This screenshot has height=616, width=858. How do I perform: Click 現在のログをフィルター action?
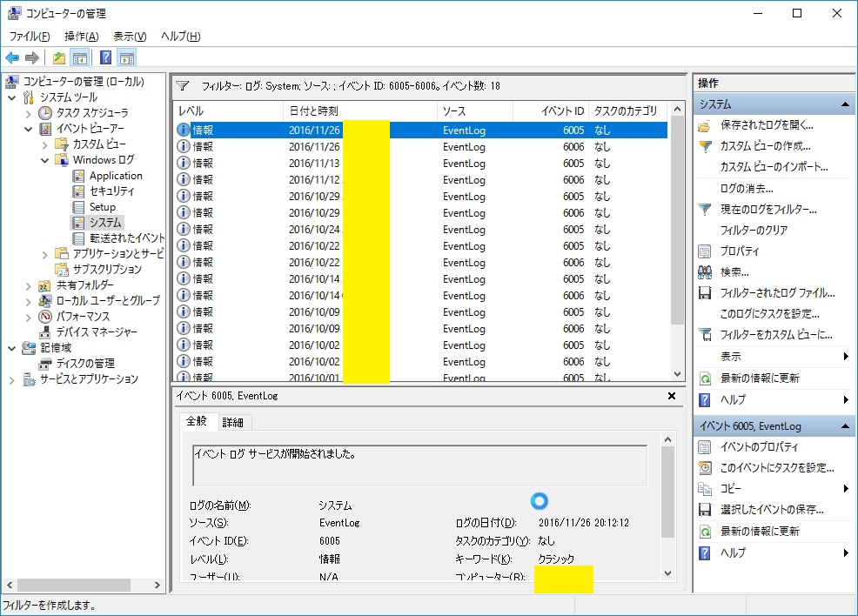(768, 210)
